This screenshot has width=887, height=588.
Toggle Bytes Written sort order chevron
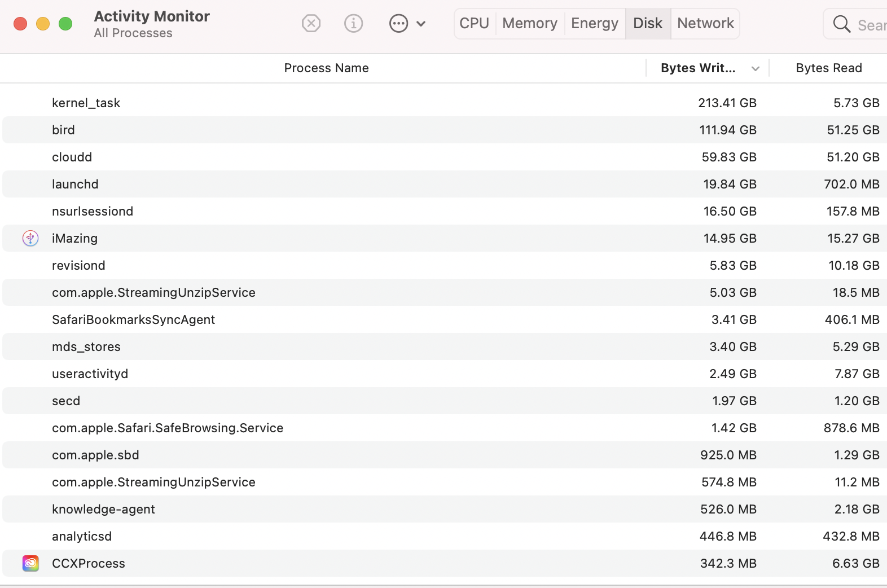click(x=756, y=69)
